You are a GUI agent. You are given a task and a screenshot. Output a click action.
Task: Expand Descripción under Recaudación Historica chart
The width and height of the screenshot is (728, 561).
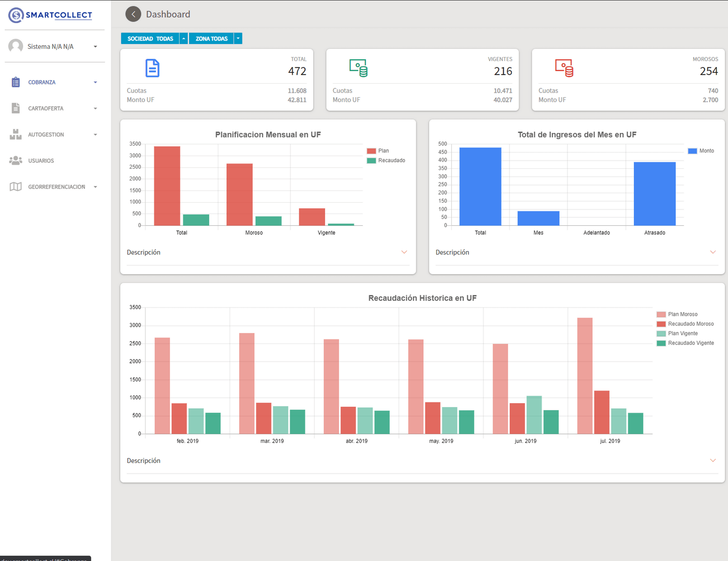click(x=713, y=460)
